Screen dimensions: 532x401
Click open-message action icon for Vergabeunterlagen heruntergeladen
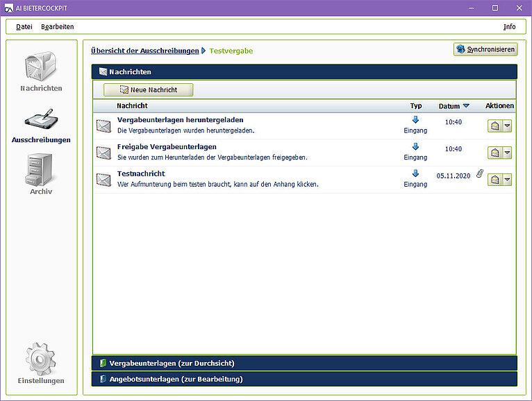pyautogui.click(x=495, y=126)
